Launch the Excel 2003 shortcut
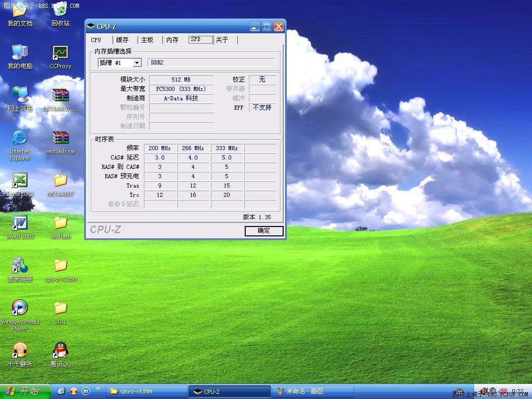The height and width of the screenshot is (399, 532). [20, 184]
